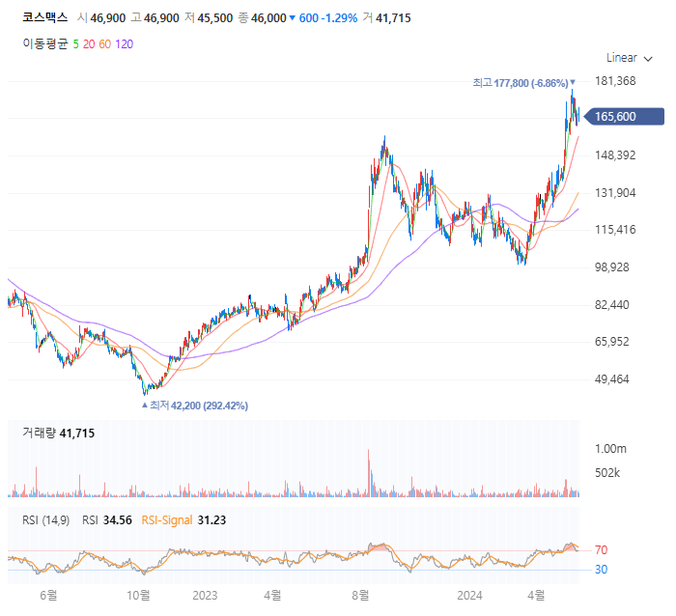
Task: Click the 49,464 price axis label
Action: pos(611,379)
